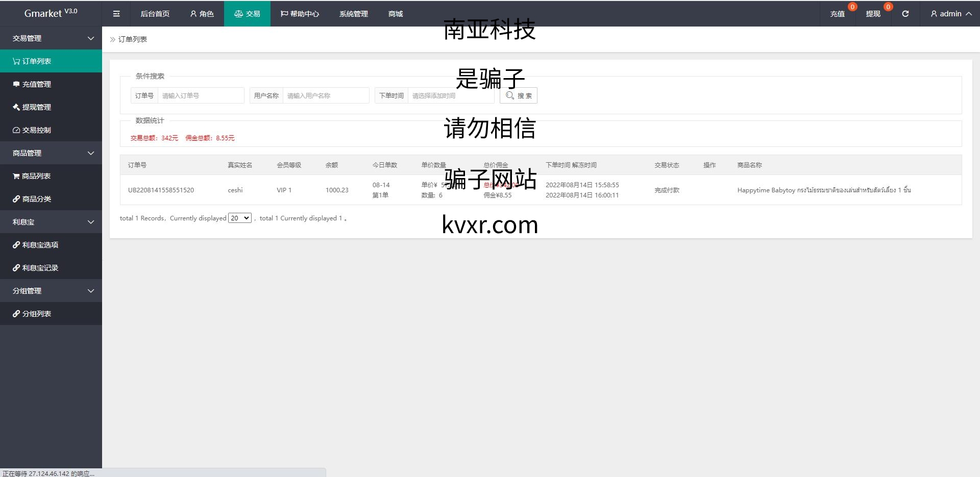Click the VIP 1 level cell

[x=284, y=190]
